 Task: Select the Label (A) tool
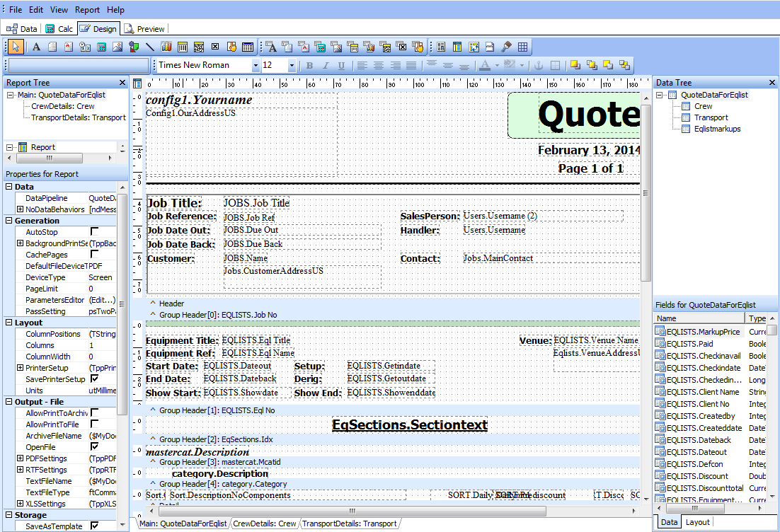pos(36,47)
